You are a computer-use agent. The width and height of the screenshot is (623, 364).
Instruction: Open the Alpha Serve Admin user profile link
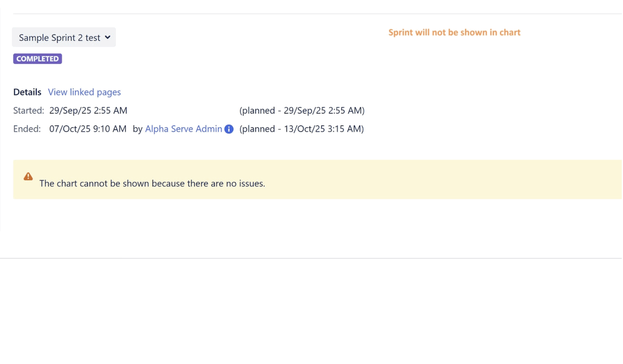pyautogui.click(x=183, y=129)
